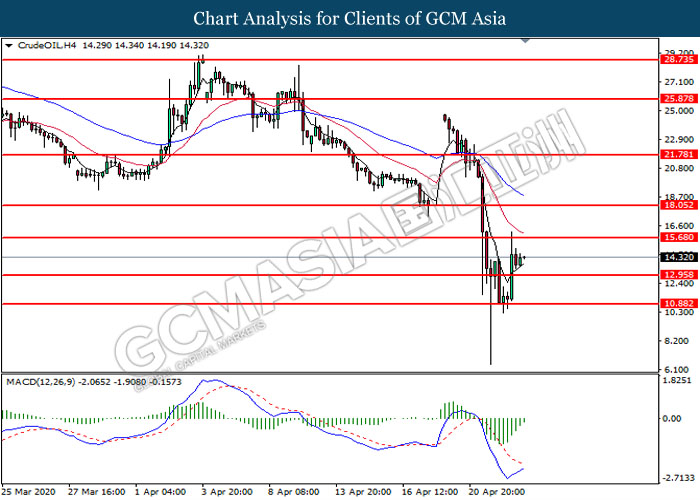The width and height of the screenshot is (700, 500).
Task: Select the 18.052 price level label
Action: click(x=679, y=205)
